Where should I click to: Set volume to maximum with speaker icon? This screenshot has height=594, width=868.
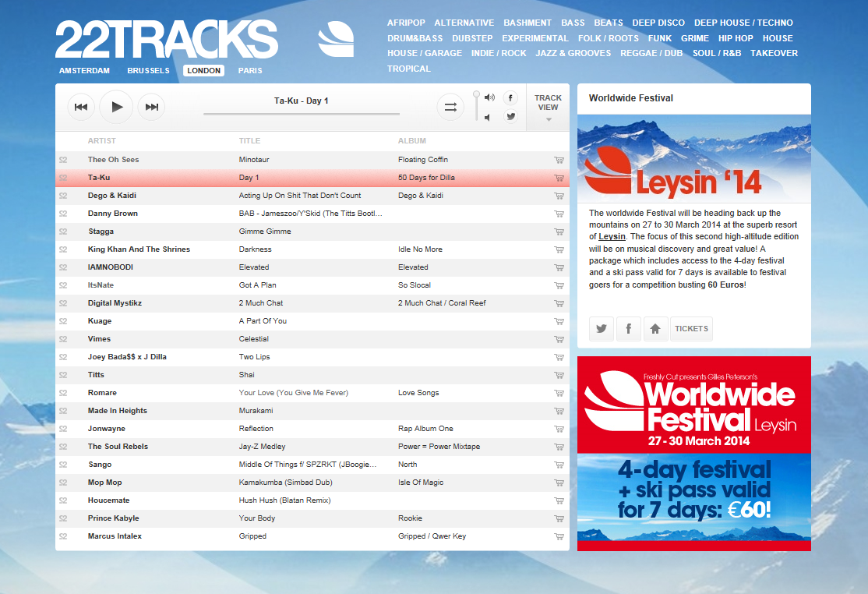(x=489, y=97)
